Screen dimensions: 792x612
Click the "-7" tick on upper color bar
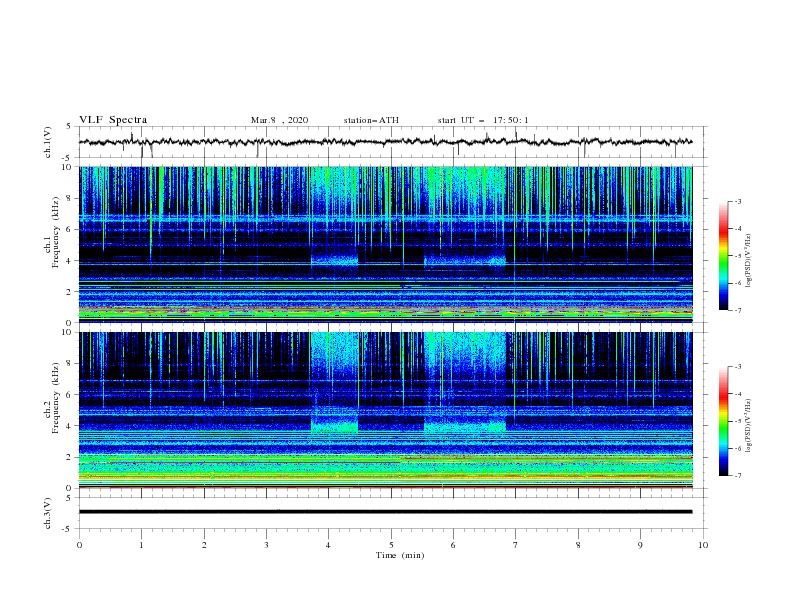(x=737, y=310)
